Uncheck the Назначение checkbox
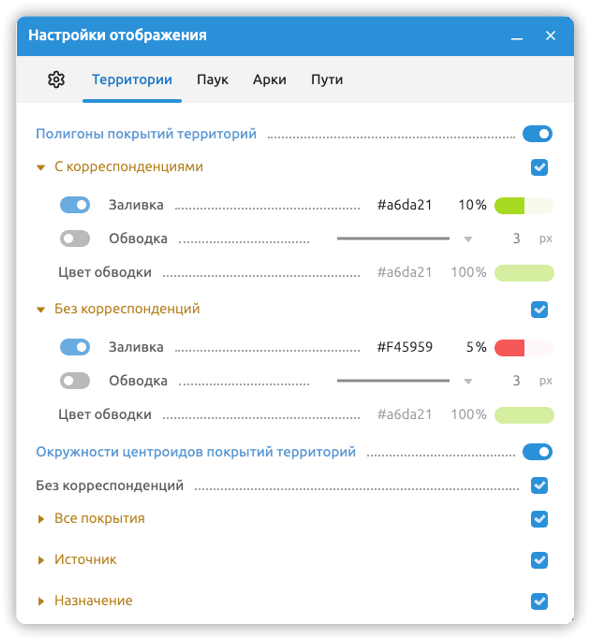This screenshot has height=640, width=590. click(539, 601)
